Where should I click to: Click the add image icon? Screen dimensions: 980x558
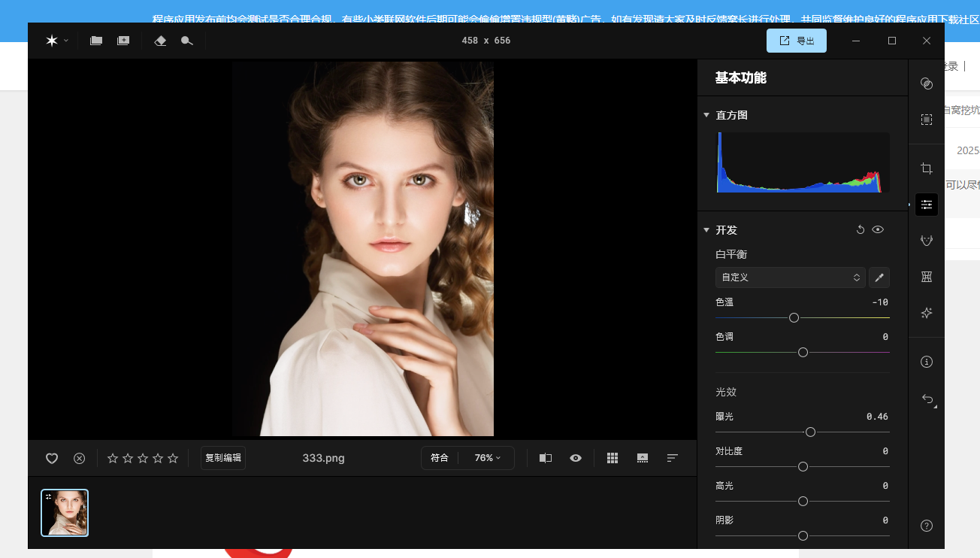[x=123, y=41]
